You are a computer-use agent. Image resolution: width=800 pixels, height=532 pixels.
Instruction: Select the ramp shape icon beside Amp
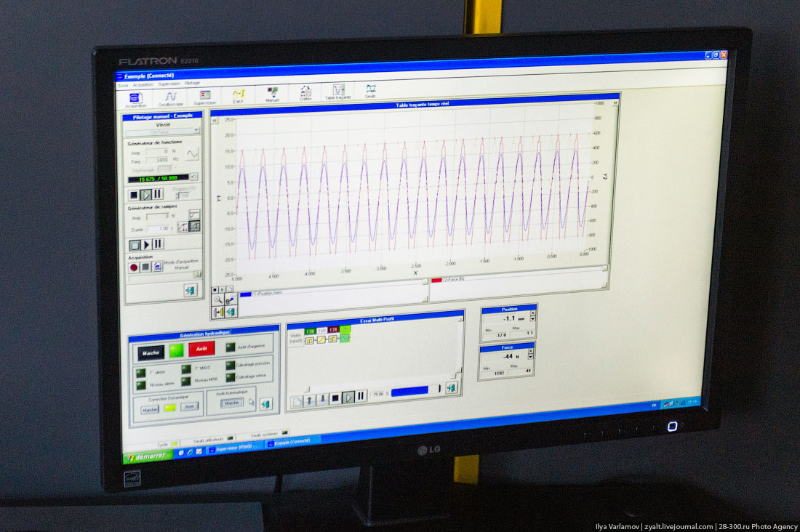pos(194,214)
